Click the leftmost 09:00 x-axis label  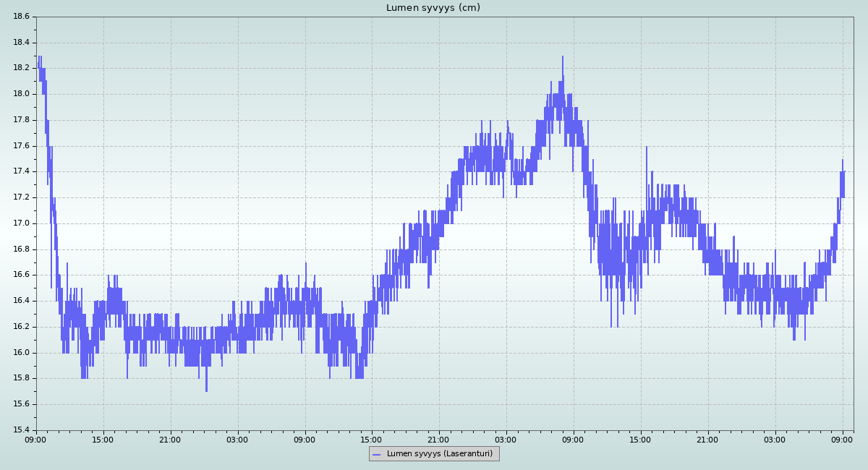pos(35,440)
